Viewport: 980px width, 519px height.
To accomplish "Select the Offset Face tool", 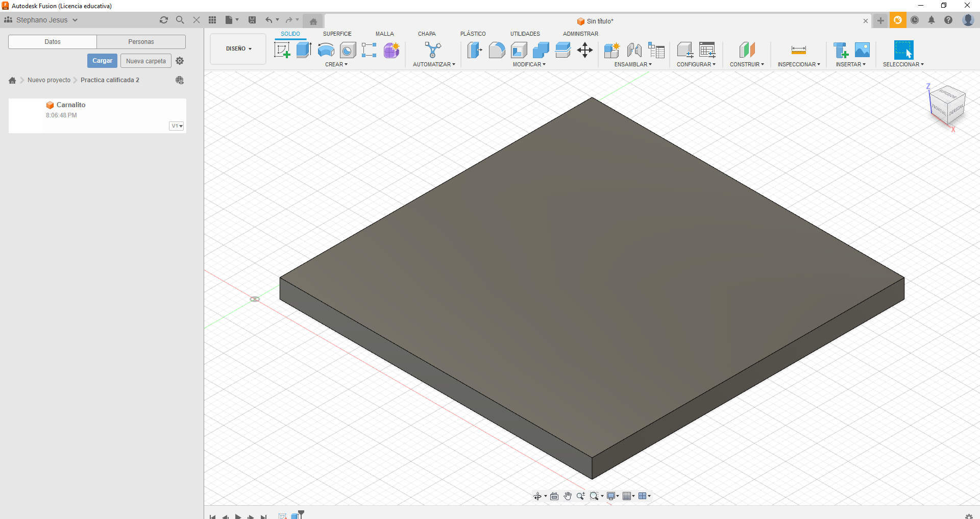I will (563, 50).
